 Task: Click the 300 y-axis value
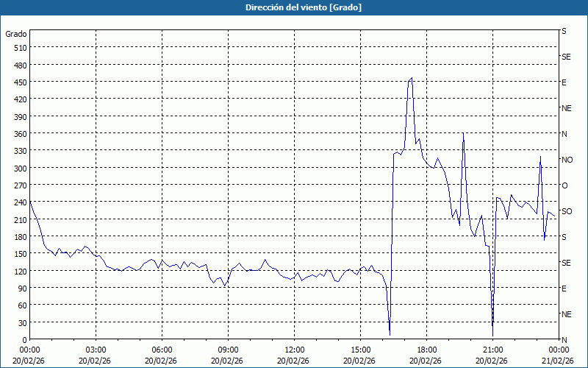[21, 169]
